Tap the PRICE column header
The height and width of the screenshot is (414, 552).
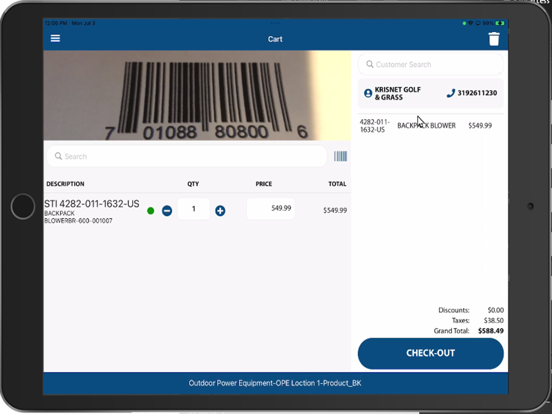(264, 184)
